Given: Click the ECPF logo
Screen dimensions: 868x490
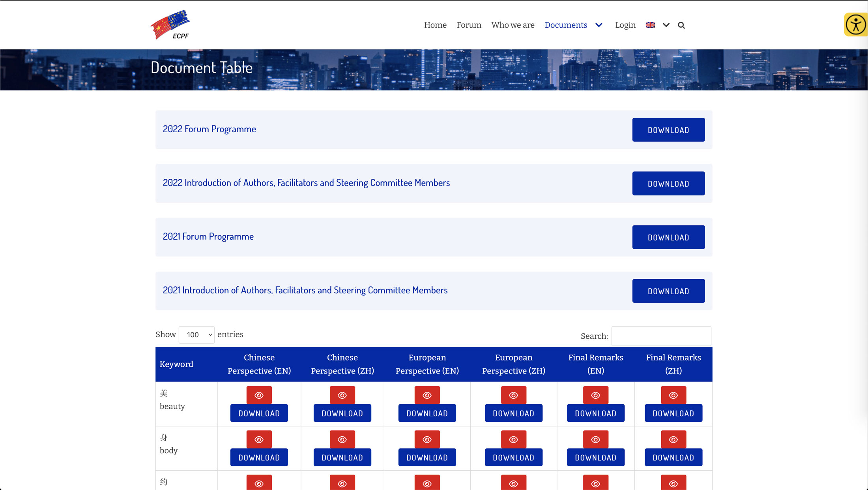Looking at the screenshot, I should click(170, 24).
